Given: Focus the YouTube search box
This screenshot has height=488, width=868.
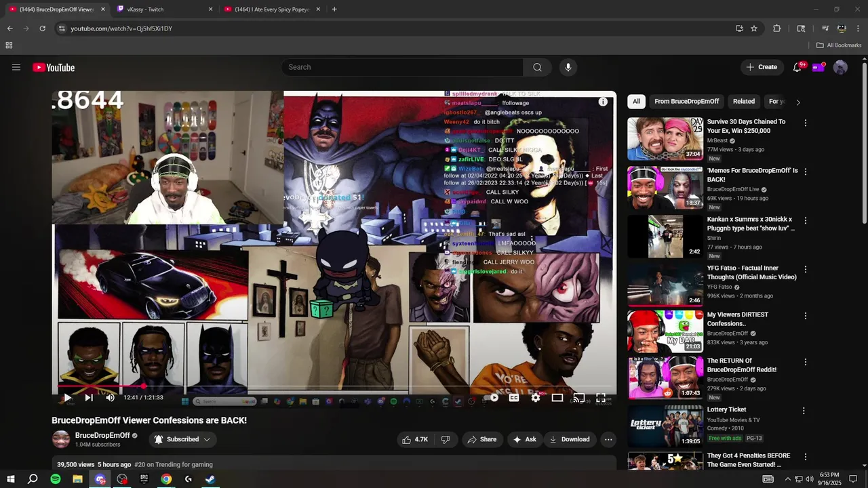Looking at the screenshot, I should [402, 67].
